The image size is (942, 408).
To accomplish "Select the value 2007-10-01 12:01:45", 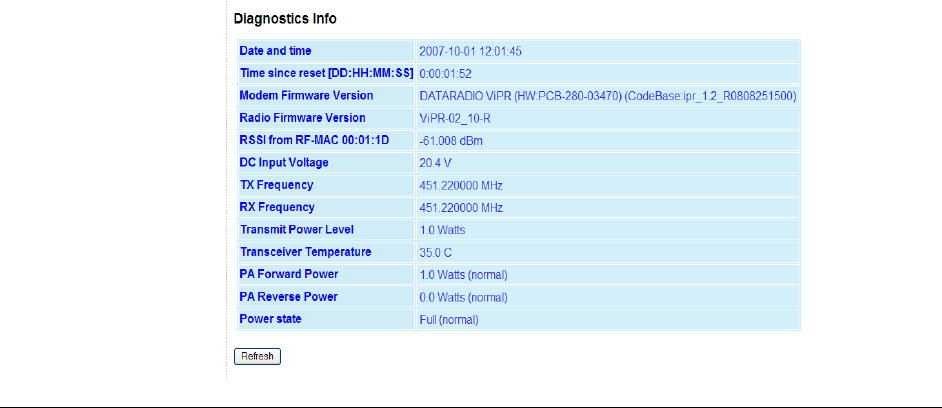I will [470, 52].
